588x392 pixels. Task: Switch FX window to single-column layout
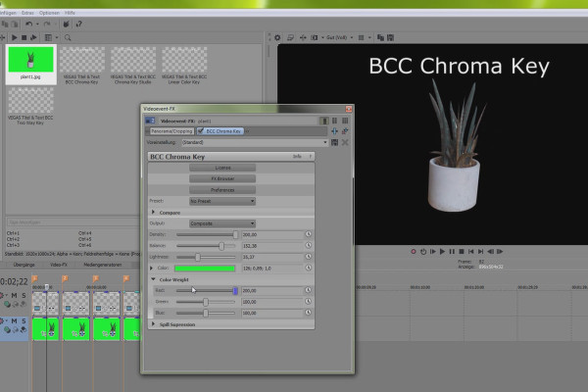tap(324, 121)
